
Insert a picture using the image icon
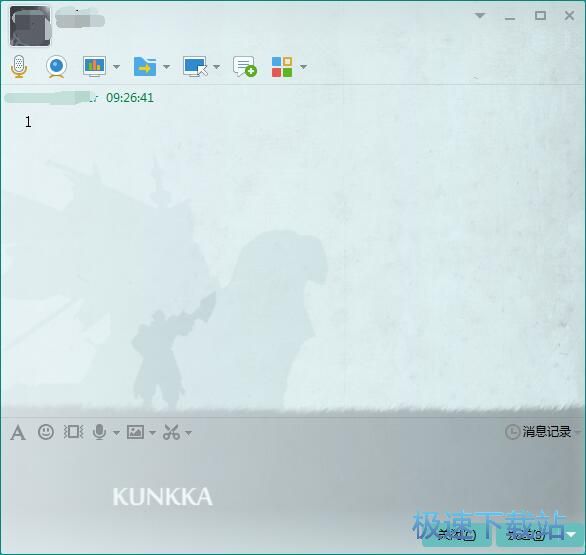click(135, 432)
